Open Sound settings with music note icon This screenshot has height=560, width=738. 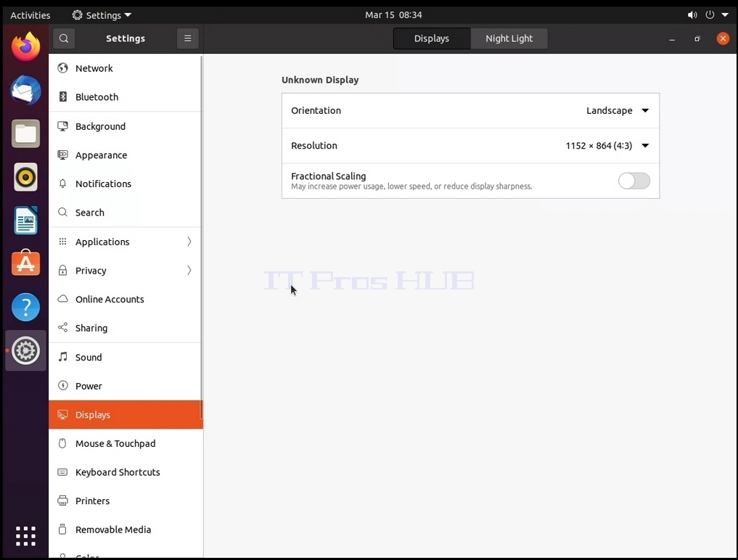coord(126,357)
